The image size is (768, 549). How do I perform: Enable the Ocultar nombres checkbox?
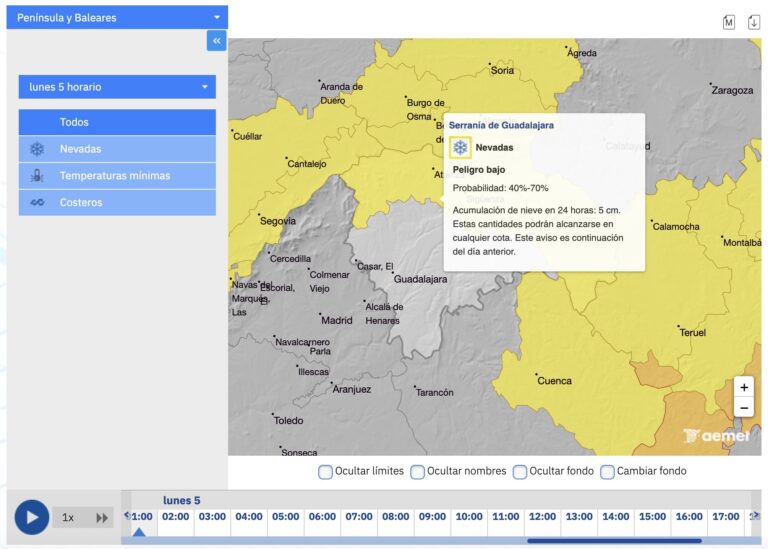tap(418, 472)
